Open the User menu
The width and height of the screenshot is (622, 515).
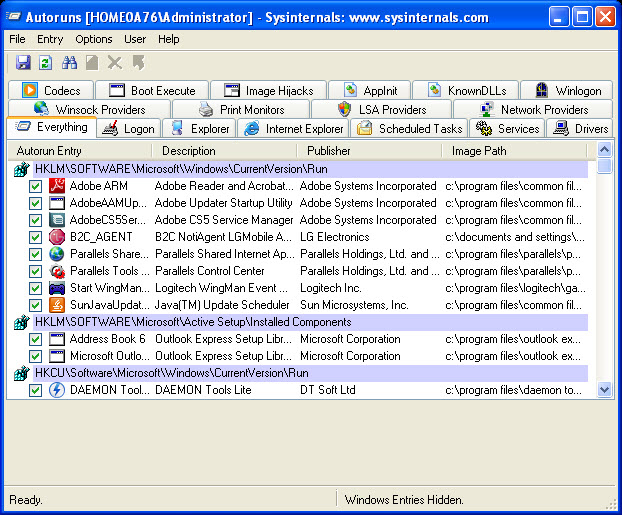135,39
